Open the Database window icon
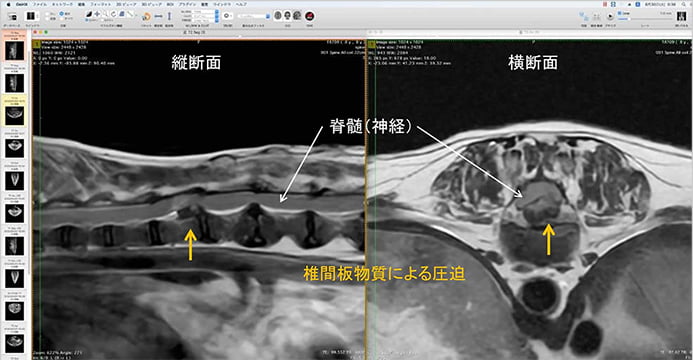693x360 pixels. [x=12, y=16]
